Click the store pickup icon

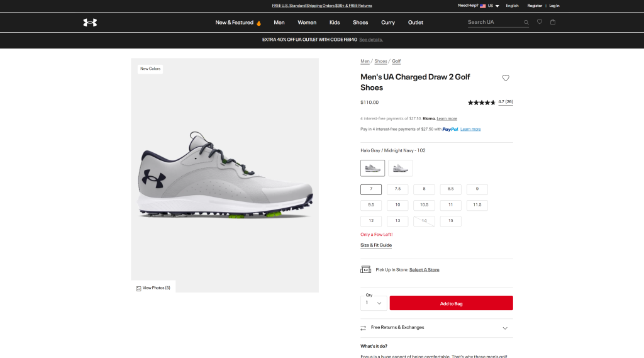coord(365,270)
